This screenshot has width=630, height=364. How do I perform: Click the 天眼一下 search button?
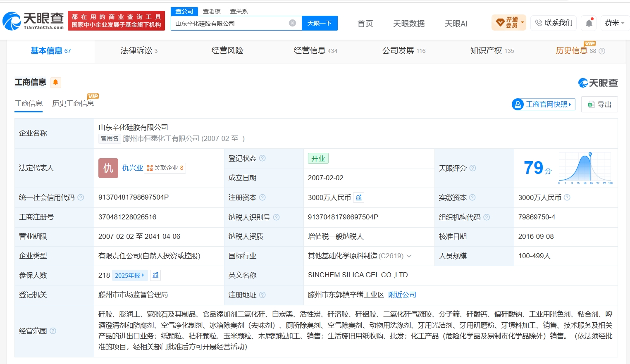tap(320, 23)
